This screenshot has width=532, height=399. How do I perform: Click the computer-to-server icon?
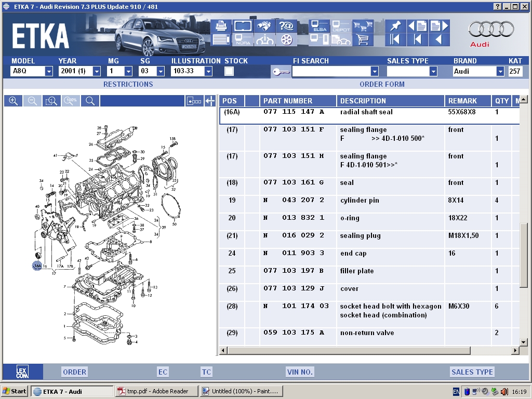(320, 39)
